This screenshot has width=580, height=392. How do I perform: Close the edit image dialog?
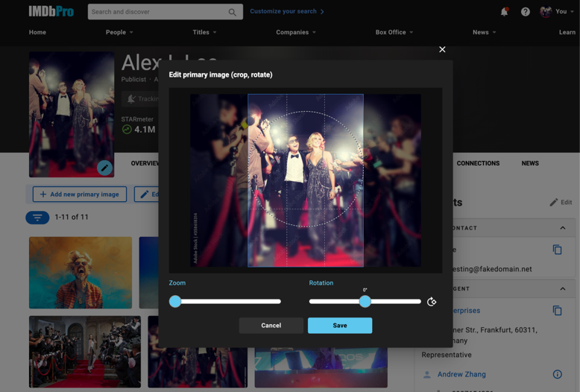click(x=442, y=49)
